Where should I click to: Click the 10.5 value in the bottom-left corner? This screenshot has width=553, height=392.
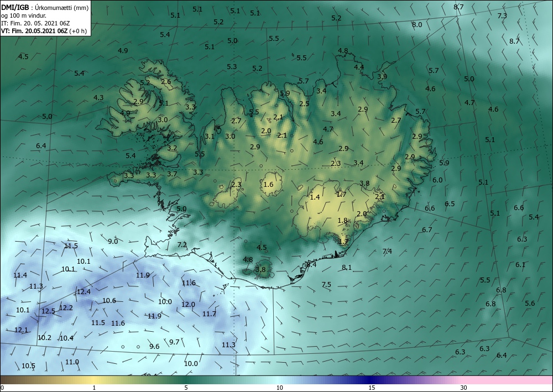pyautogui.click(x=28, y=365)
